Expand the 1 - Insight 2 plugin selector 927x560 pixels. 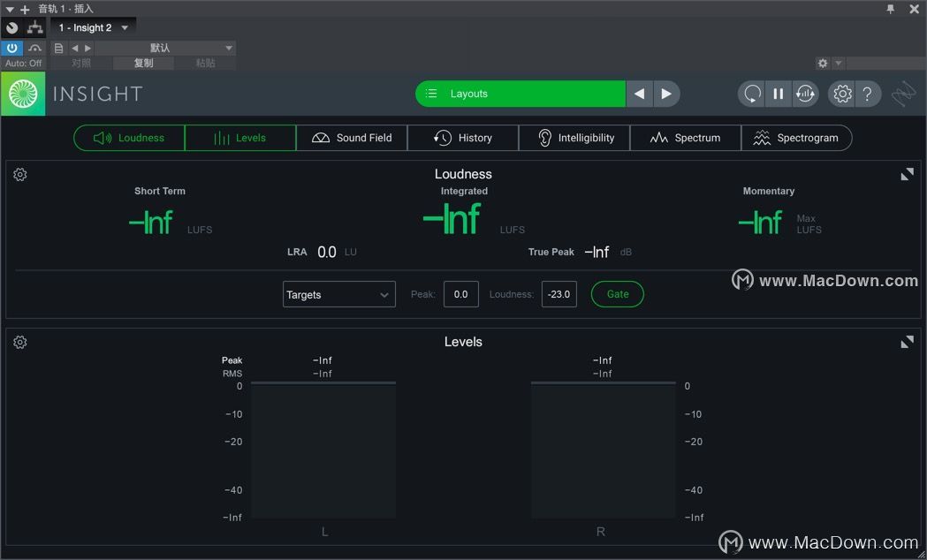tap(94, 27)
